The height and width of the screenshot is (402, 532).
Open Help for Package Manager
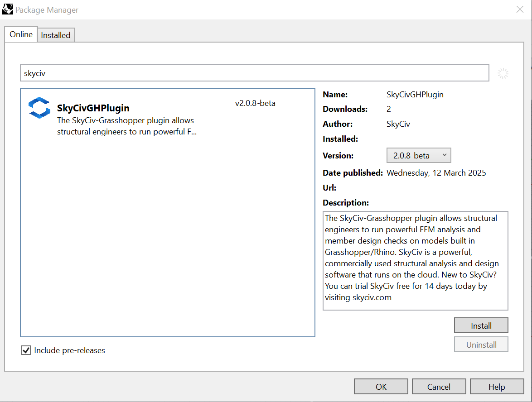click(497, 387)
